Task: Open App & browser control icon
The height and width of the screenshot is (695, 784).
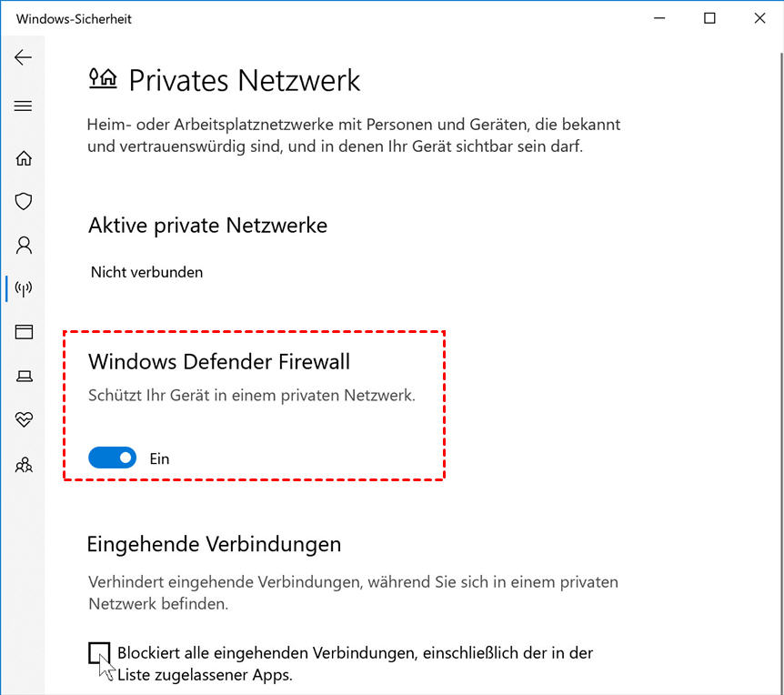Action: coord(24,332)
